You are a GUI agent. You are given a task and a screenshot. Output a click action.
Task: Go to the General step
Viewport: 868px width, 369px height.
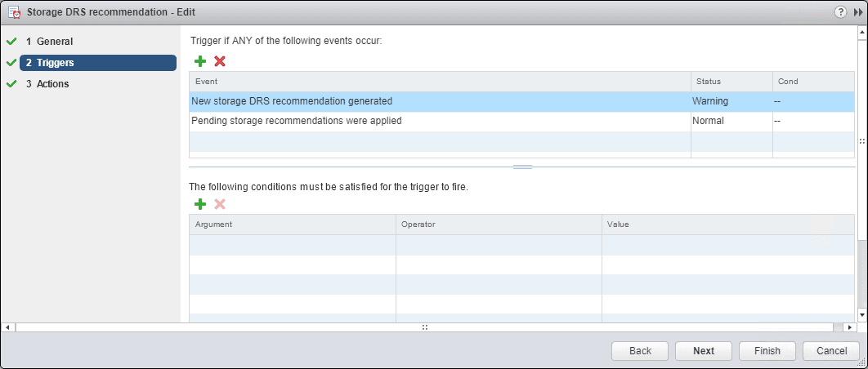pyautogui.click(x=55, y=42)
